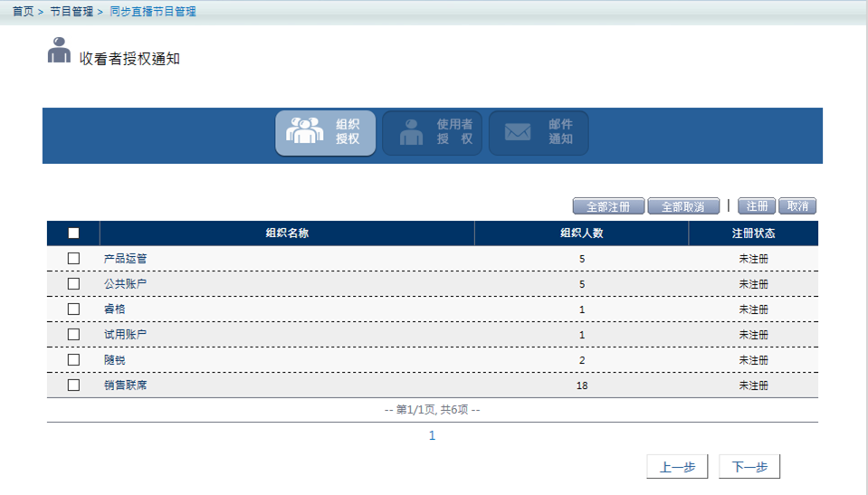The image size is (868, 495).
Task: Click page number 1 in pagination
Action: coord(432,435)
